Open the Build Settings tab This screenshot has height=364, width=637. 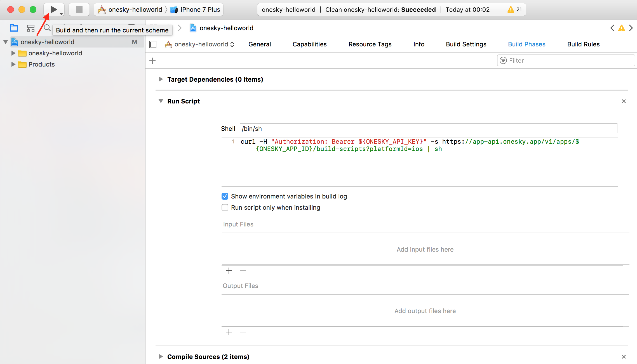click(466, 44)
